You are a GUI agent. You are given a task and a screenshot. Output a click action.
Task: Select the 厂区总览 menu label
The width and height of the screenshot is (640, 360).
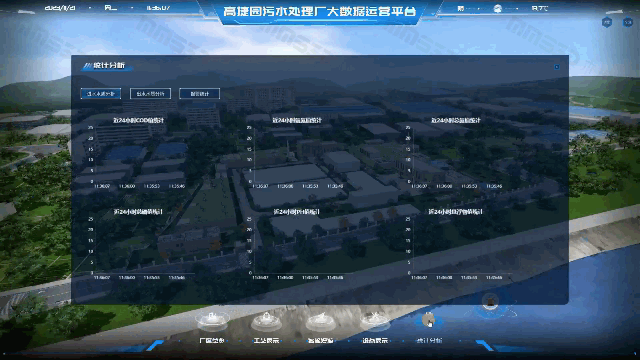pos(212,340)
